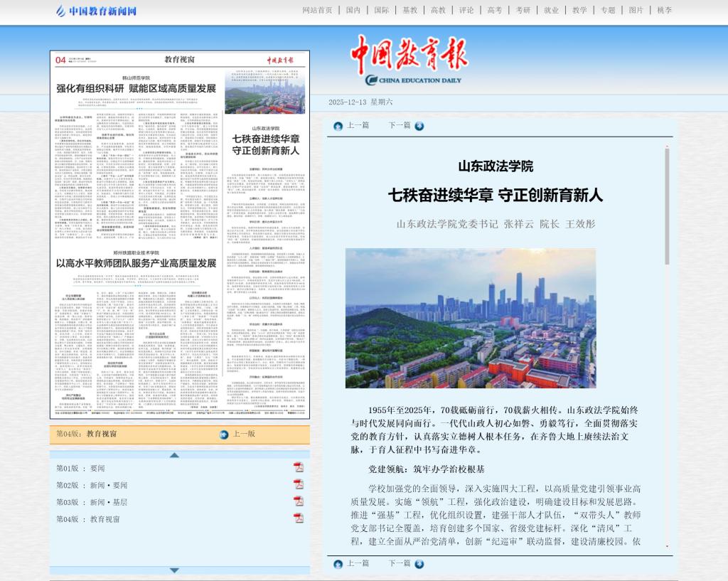Screen dimensions: 728x581
Task: Click previous-article arrow icon below article
Action: click(338, 564)
